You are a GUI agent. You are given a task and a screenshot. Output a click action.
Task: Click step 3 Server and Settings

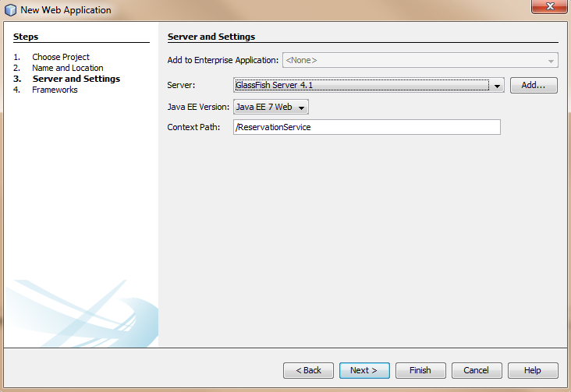pos(76,79)
